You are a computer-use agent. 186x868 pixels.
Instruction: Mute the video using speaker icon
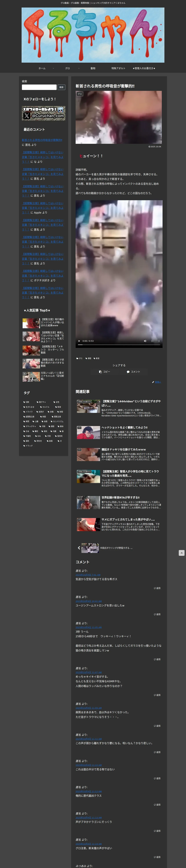(145, 341)
